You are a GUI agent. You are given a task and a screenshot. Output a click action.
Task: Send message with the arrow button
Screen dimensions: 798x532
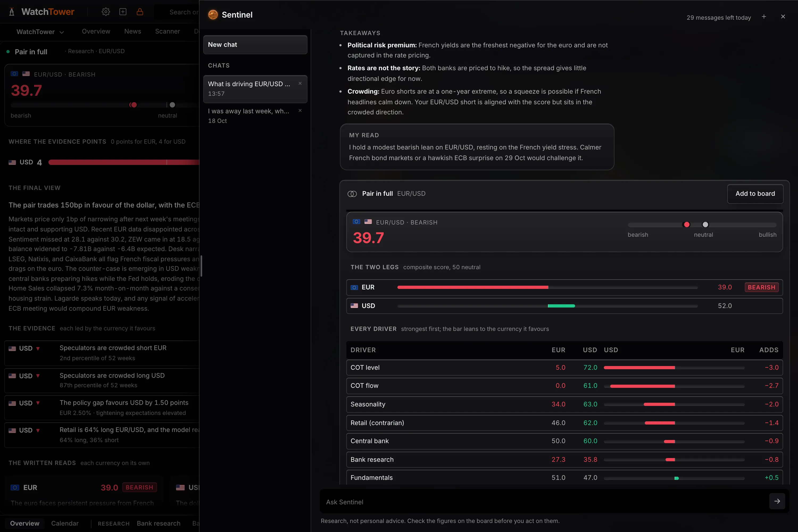777,501
